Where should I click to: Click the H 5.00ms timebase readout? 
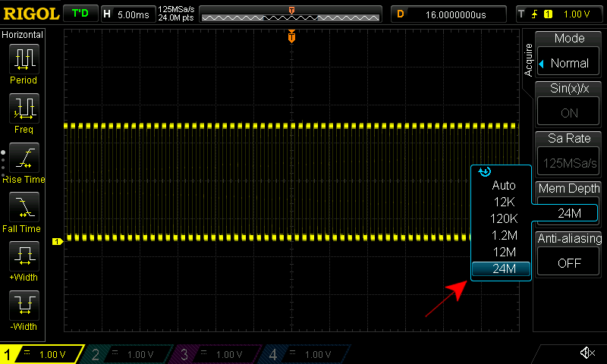tap(127, 14)
